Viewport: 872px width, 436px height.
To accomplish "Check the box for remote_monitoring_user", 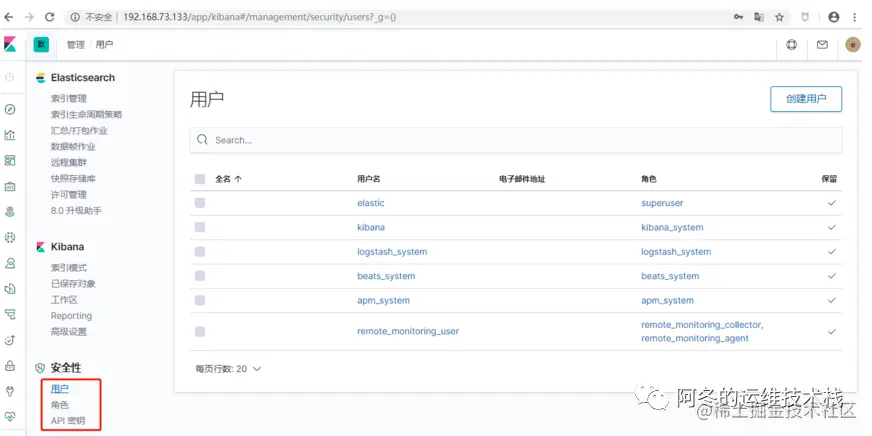I will pos(200,331).
